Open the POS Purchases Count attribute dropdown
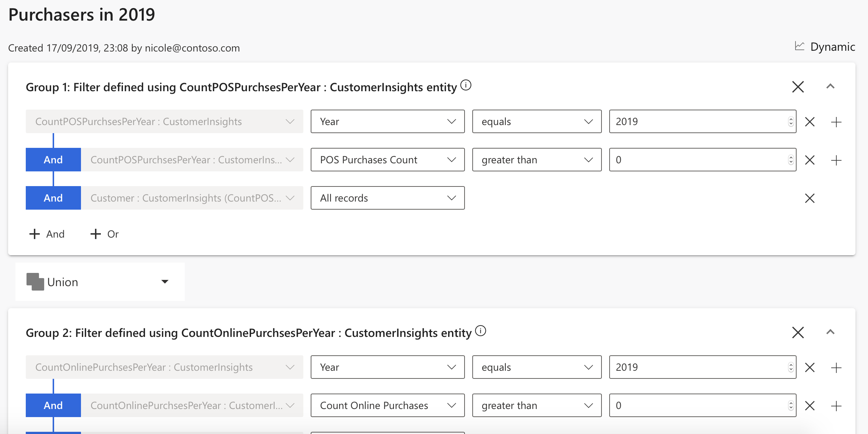 (387, 160)
